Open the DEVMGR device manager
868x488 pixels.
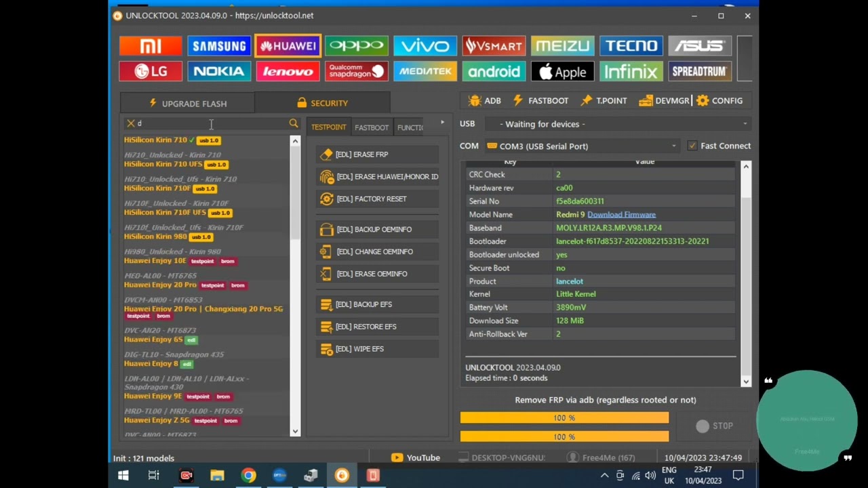(x=664, y=100)
